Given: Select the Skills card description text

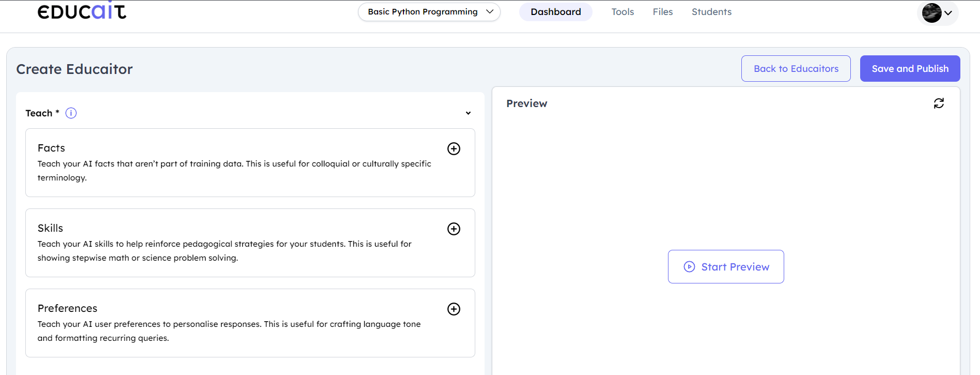Looking at the screenshot, I should (224, 251).
